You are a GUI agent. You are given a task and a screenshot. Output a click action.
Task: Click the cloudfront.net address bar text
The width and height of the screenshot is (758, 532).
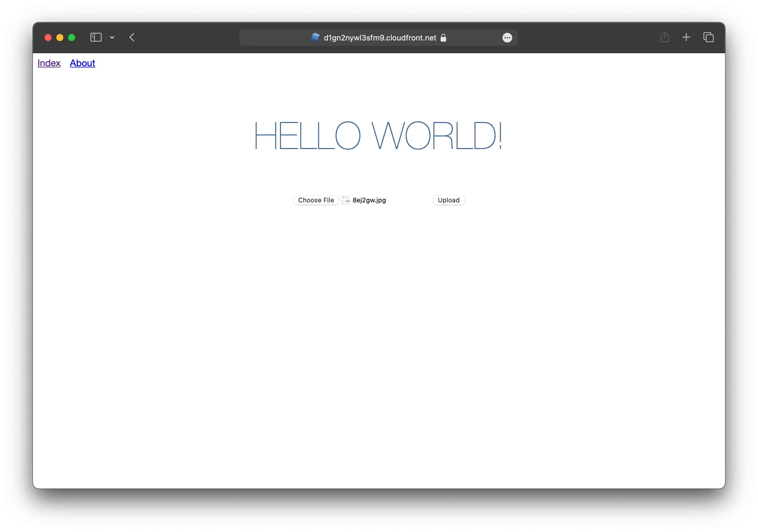380,38
